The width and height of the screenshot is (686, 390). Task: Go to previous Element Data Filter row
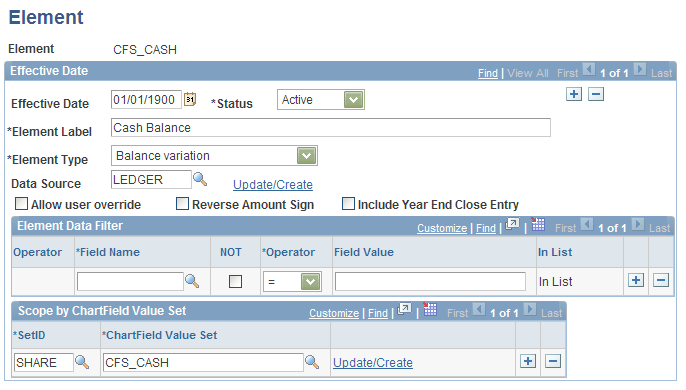pos(587,225)
